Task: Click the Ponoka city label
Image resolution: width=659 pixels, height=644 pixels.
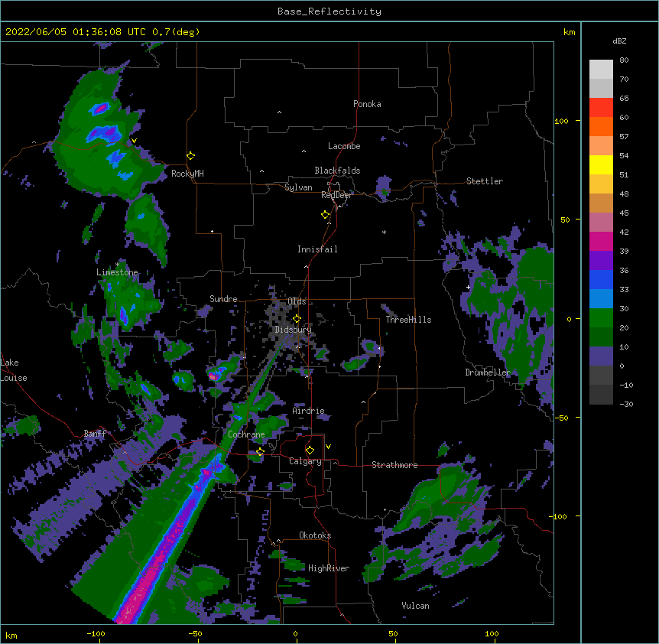Action: [367, 104]
